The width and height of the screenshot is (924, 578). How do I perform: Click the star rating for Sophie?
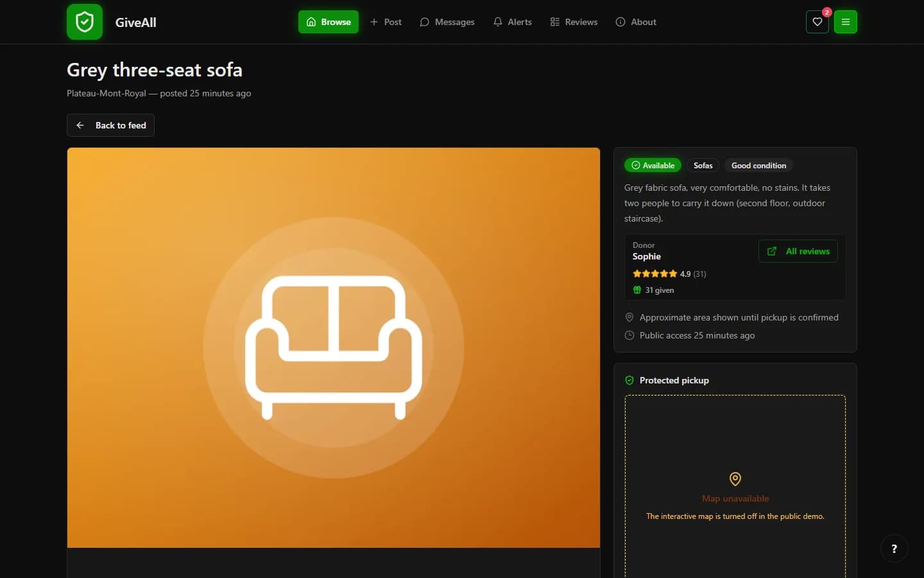(x=654, y=274)
